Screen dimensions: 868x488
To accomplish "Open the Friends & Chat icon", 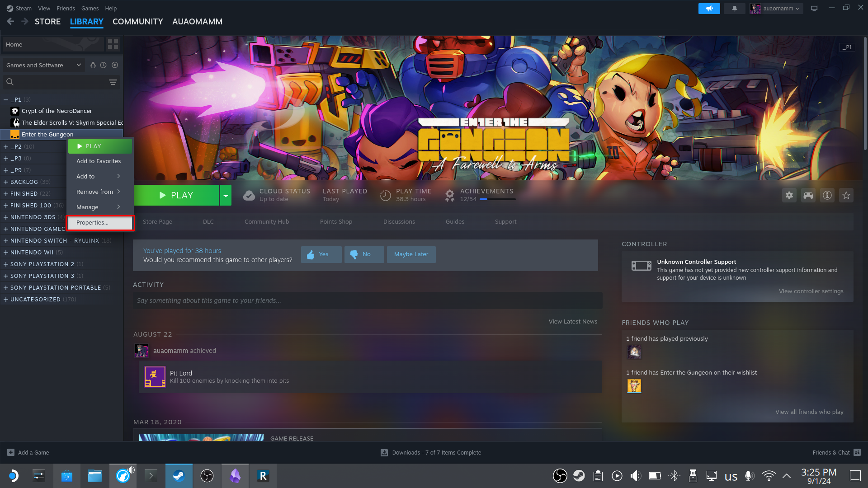I will pyautogui.click(x=857, y=452).
